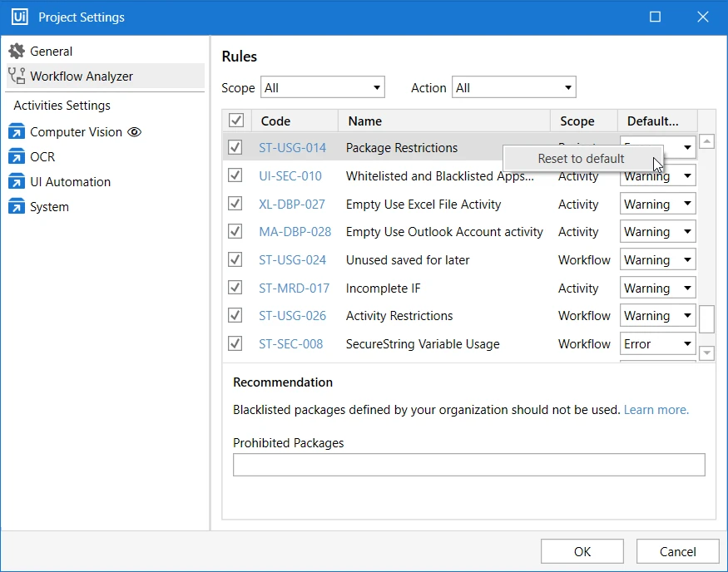Viewport: 728px width, 572px height.
Task: Open the ST-SEC-008 rule code link
Action: click(x=291, y=343)
